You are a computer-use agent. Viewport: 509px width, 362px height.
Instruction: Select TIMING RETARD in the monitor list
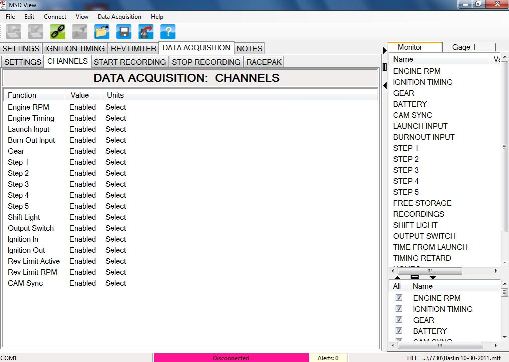click(422, 258)
